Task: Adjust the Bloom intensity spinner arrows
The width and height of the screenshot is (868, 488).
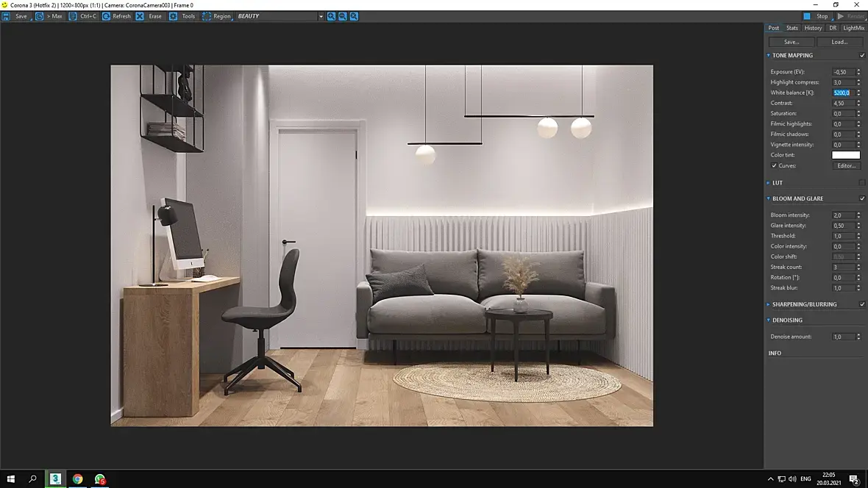Action: pos(858,215)
